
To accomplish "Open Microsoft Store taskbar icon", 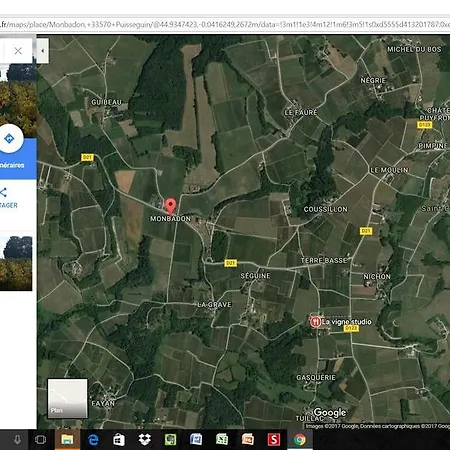I will 119,440.
